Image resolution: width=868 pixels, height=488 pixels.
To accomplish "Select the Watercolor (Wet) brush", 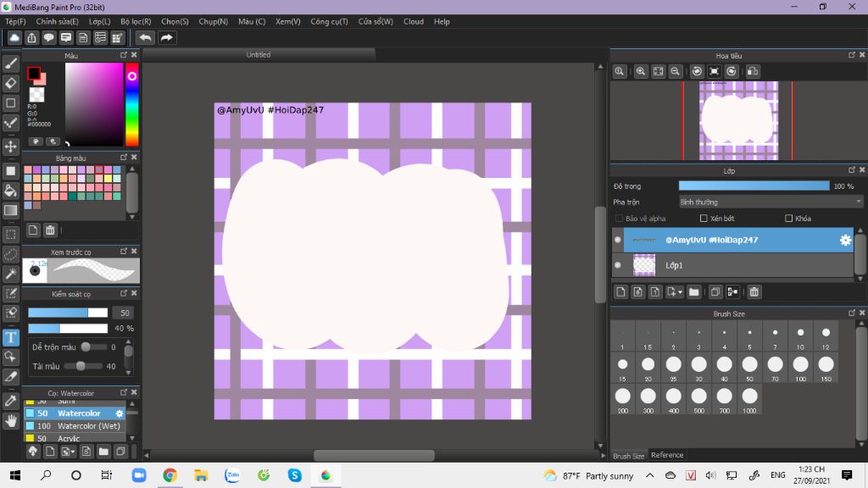I will pyautogui.click(x=88, y=426).
